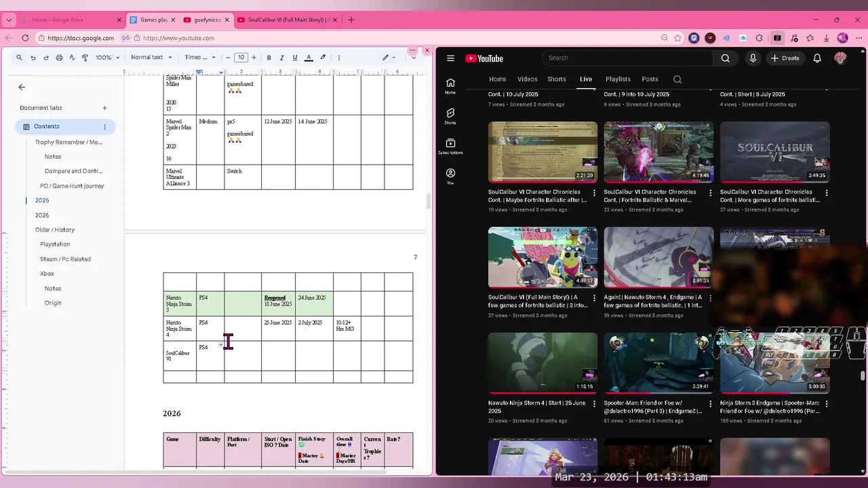Switch to the channel Videos tab
Screen dimensions: 868x488
click(x=527, y=79)
